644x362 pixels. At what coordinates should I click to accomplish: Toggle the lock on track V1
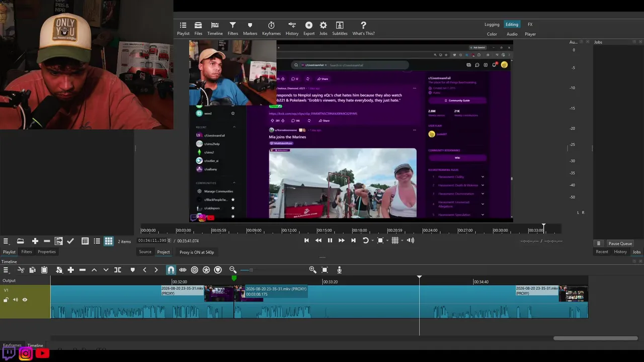pos(6,300)
